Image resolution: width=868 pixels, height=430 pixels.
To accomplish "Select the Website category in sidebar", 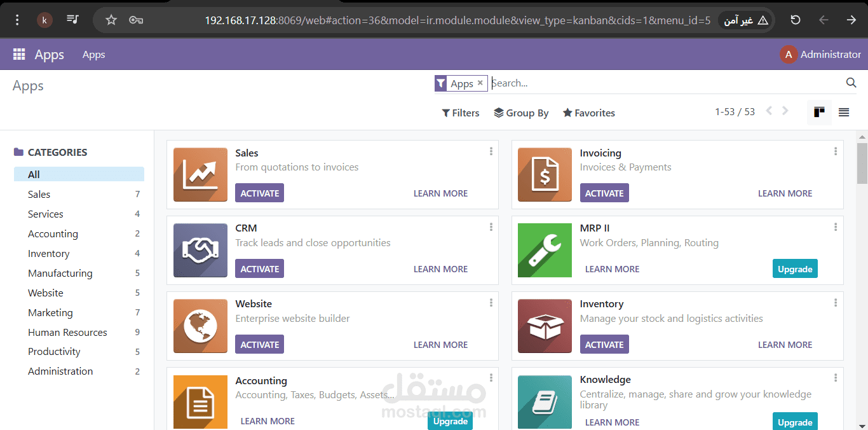I will pos(79,293).
